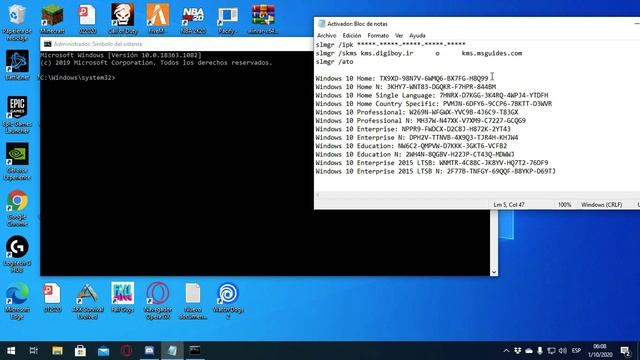Click the 'Lm 5, Col 47' status bar entry
The image size is (640, 360).
click(509, 204)
